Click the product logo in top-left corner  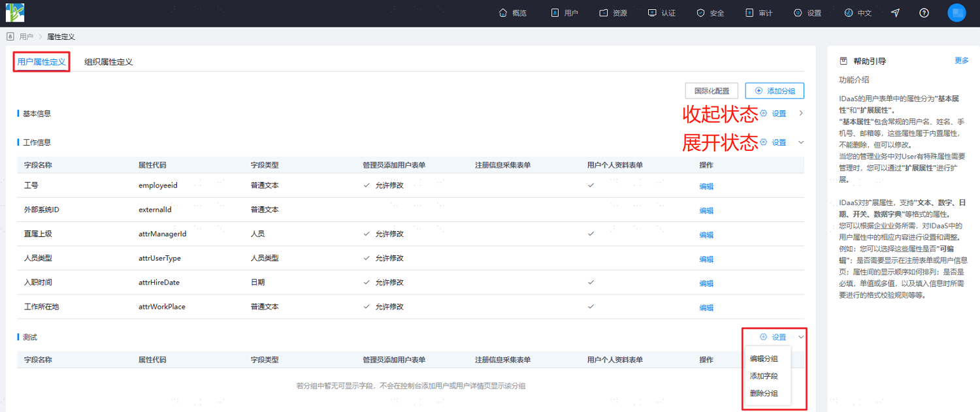(15, 12)
